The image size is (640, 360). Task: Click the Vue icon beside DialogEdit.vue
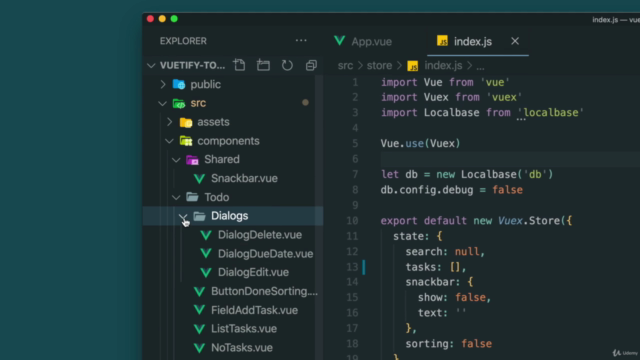coord(206,272)
